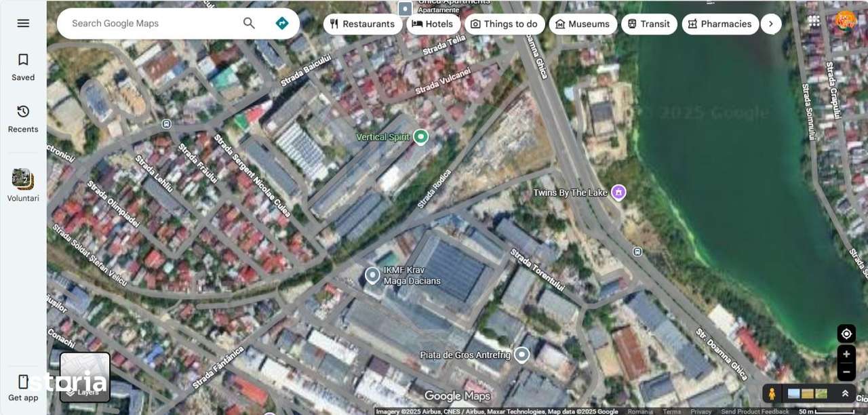Click the Twins By The Lake label
Image resolution: width=868 pixels, height=415 pixels.
click(x=570, y=193)
